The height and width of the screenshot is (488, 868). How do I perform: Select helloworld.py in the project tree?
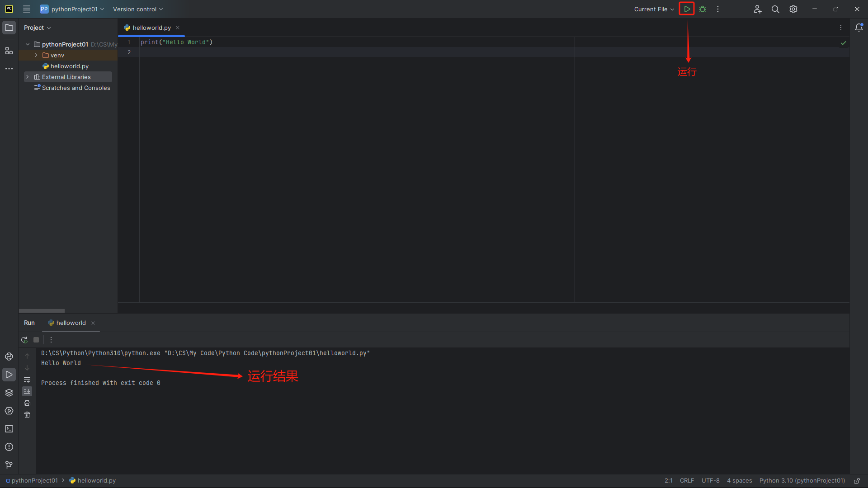[x=69, y=66]
